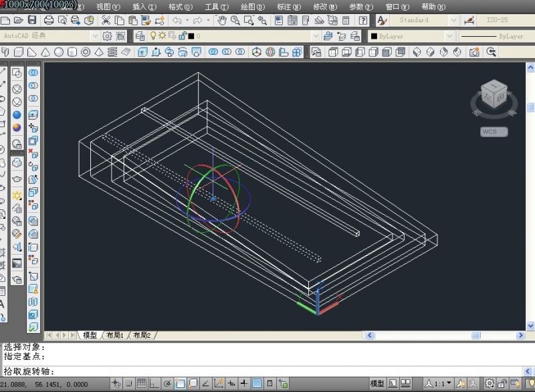Open the 帮助(H) menu

[x=433, y=7]
